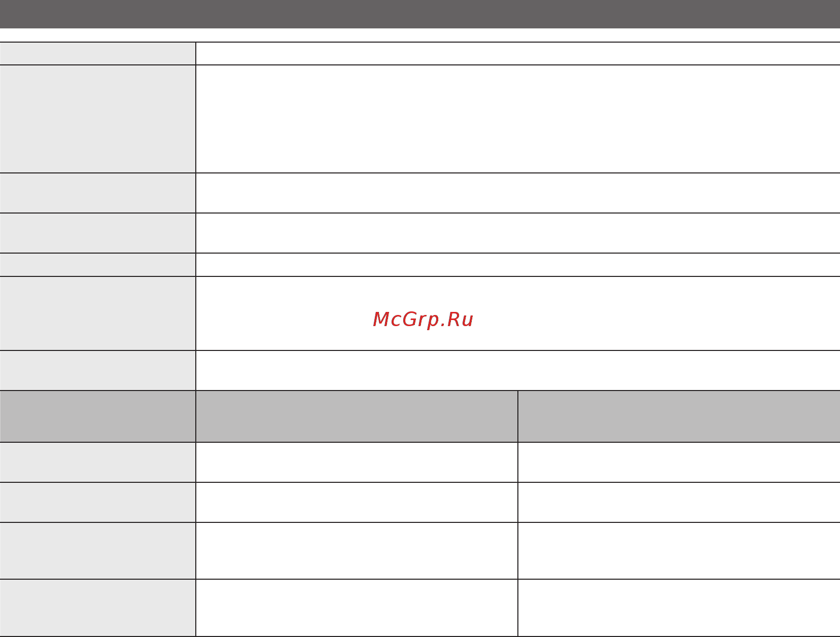840x637 pixels.
Task: Select the bottom row's middle white cell
Action: 357,608
